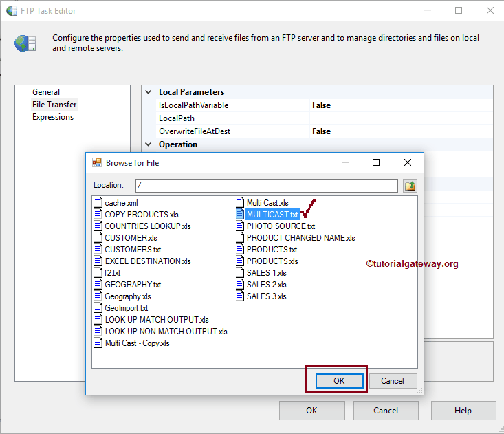Image resolution: width=504 pixels, height=434 pixels.
Task: Click the PRODUCTS.txt file icon
Action: (240, 249)
